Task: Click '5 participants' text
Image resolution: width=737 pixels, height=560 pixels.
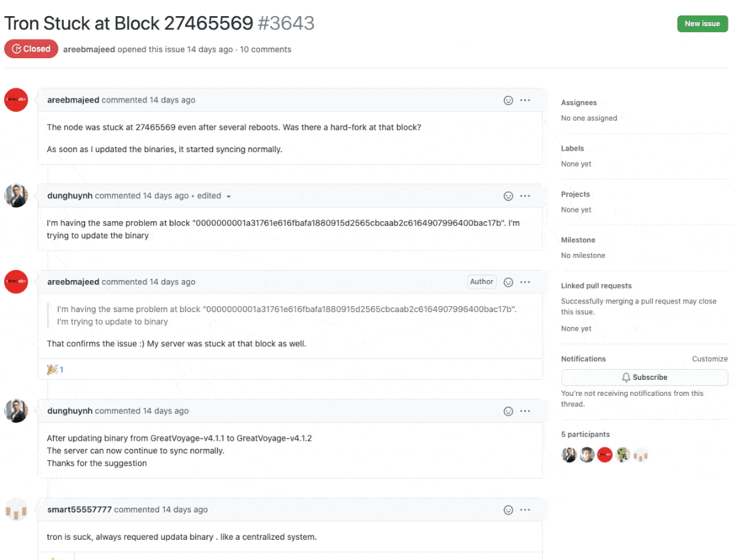Action: click(585, 435)
